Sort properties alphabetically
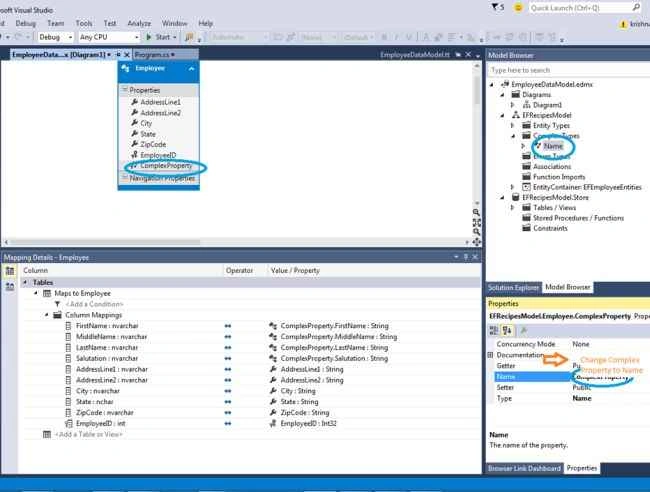Viewport: 650px width, 492px height. click(507, 330)
